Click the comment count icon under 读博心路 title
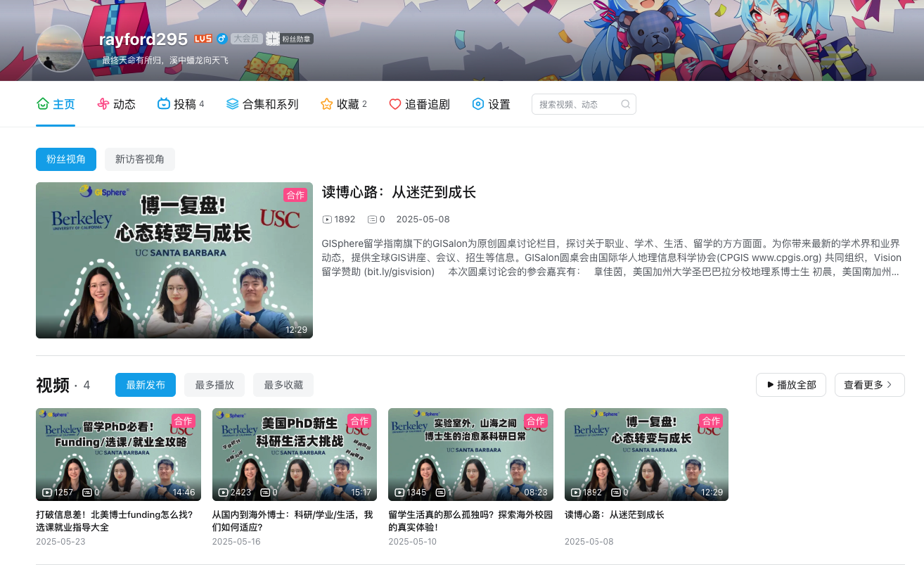This screenshot has width=924, height=565. [372, 220]
